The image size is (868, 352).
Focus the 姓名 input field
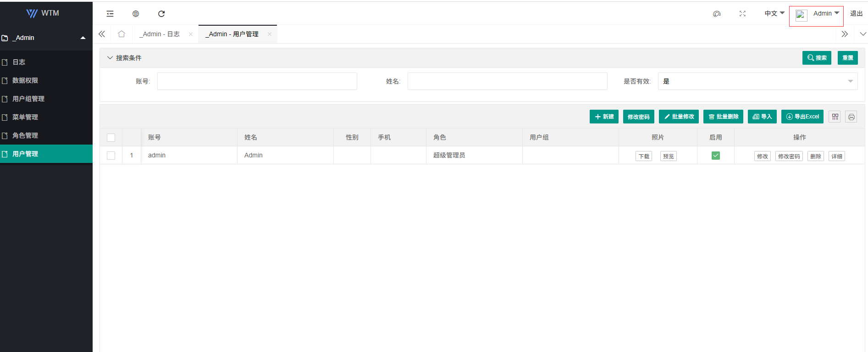point(508,81)
